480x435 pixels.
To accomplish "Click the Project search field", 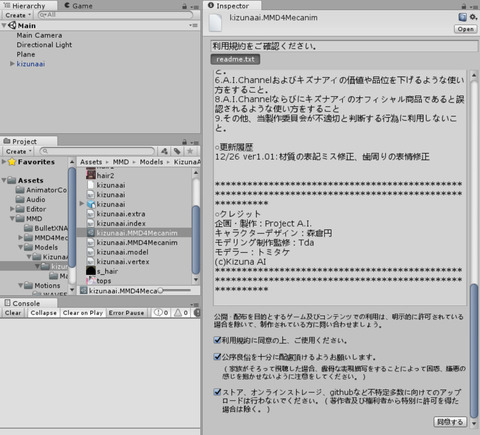I will [97, 151].
